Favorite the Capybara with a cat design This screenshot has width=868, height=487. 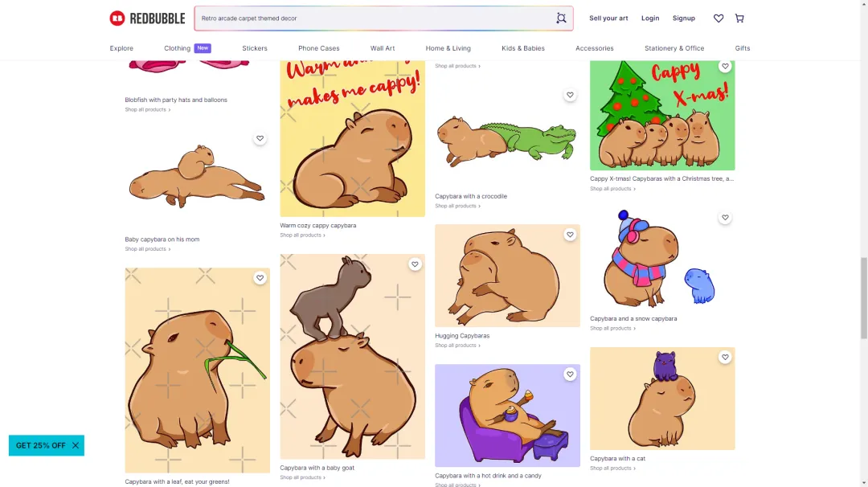(x=725, y=357)
